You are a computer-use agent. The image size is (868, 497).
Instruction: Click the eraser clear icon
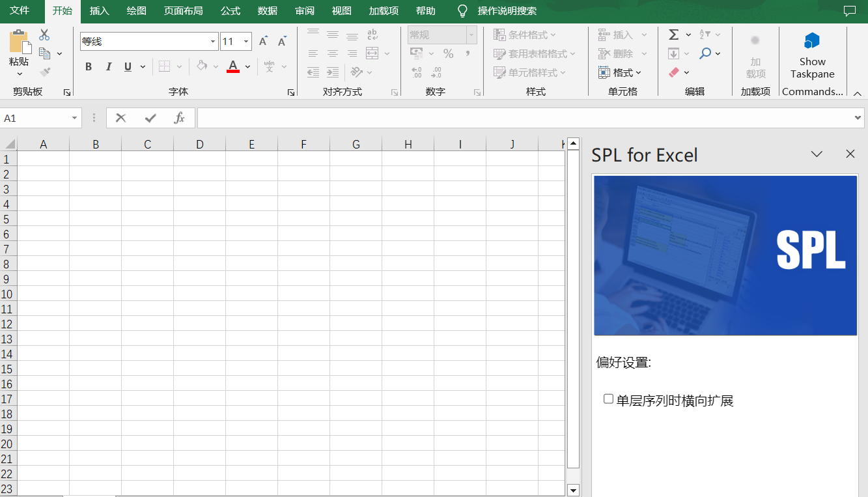coord(674,72)
